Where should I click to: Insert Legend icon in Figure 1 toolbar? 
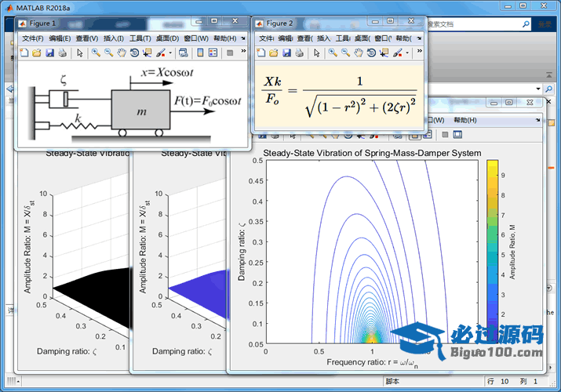pos(213,53)
